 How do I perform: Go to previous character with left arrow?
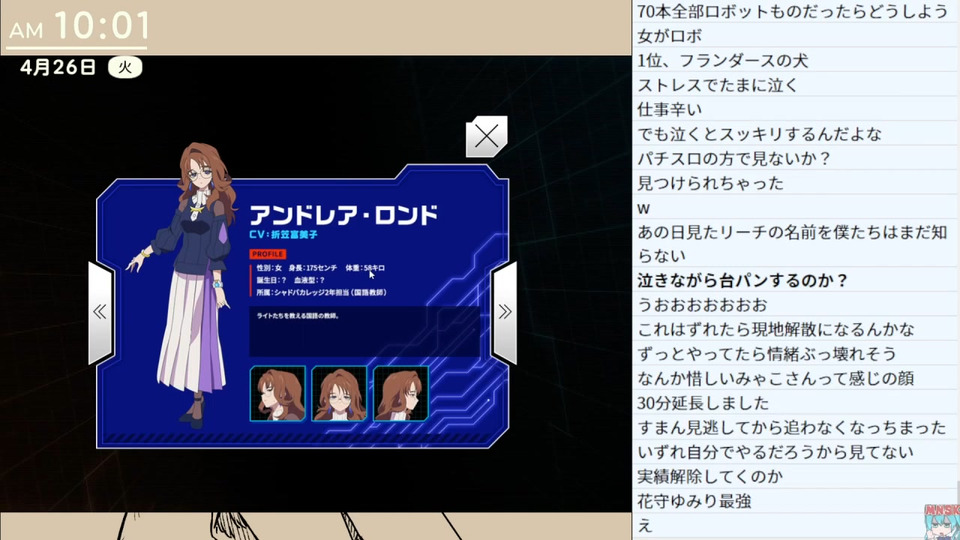[x=100, y=312]
